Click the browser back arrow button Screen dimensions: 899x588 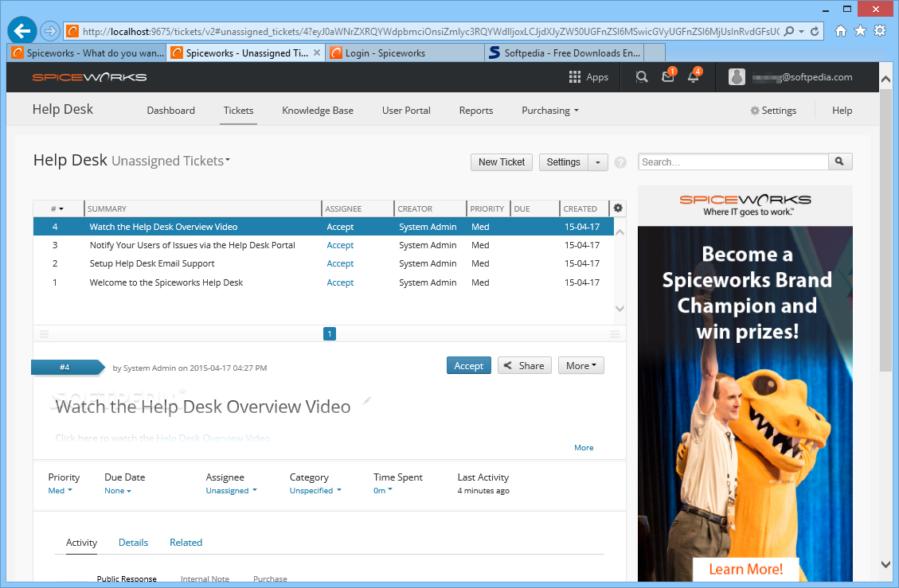point(22,30)
